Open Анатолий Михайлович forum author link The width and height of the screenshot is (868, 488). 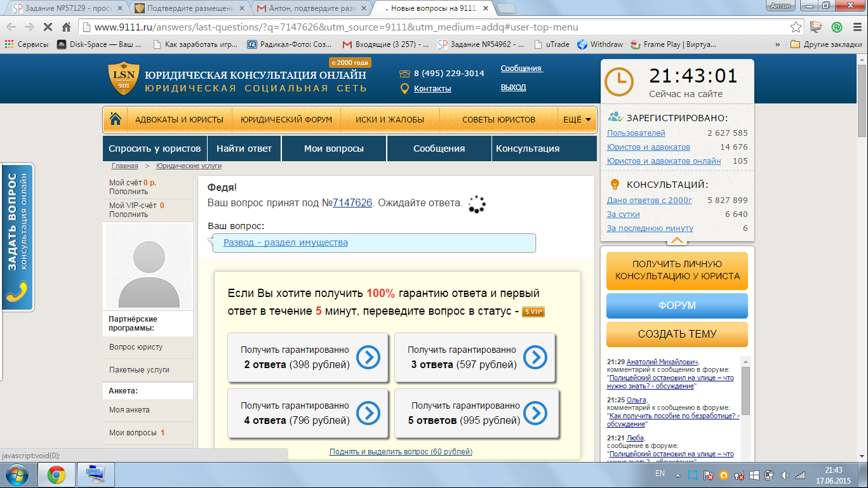coord(662,362)
